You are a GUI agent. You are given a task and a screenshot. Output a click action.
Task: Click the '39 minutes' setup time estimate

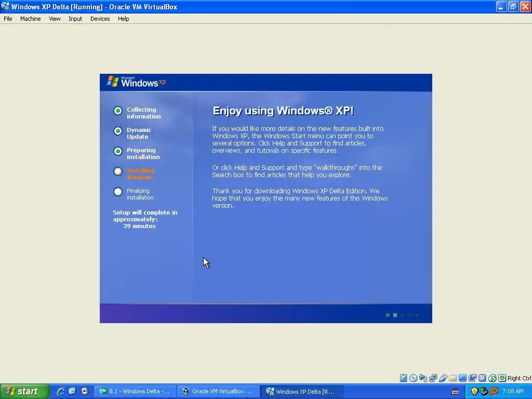tap(139, 226)
